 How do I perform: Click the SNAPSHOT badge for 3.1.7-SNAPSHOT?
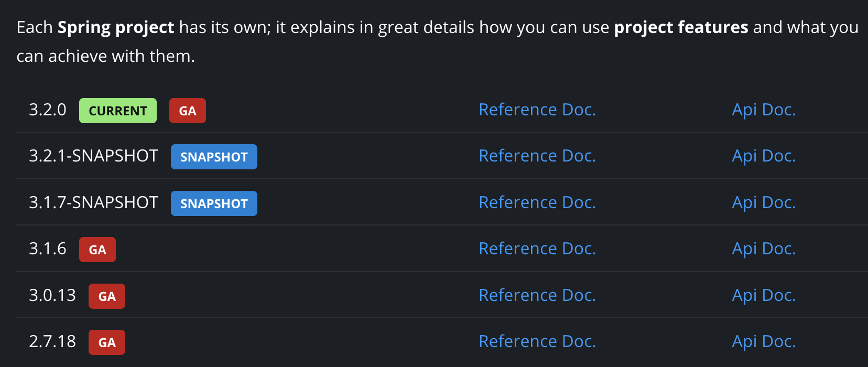coord(214,203)
